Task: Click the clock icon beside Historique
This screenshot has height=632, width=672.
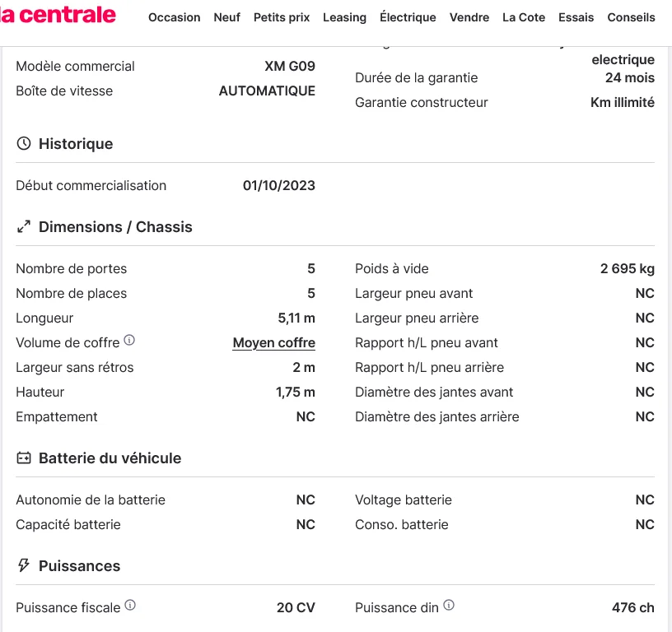Action: tap(24, 143)
